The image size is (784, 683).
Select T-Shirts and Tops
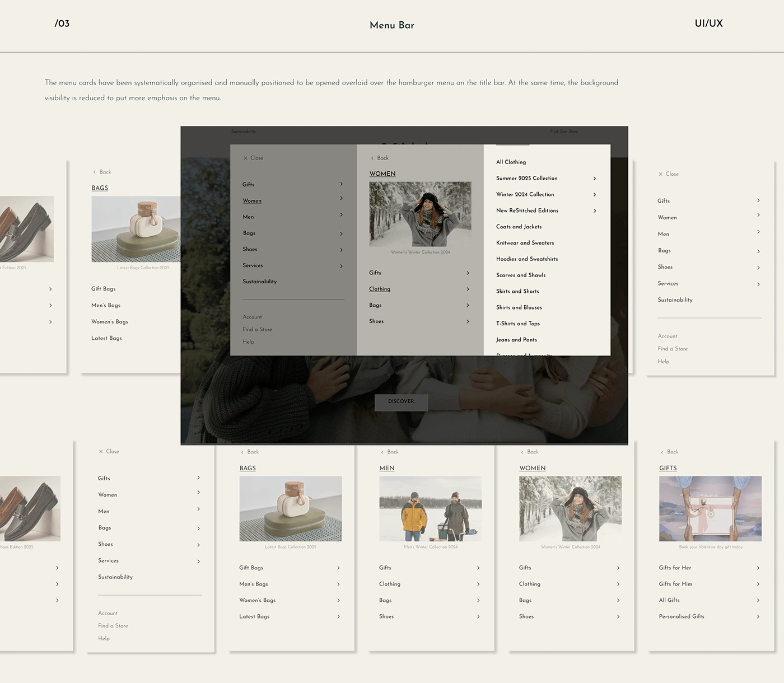(518, 324)
